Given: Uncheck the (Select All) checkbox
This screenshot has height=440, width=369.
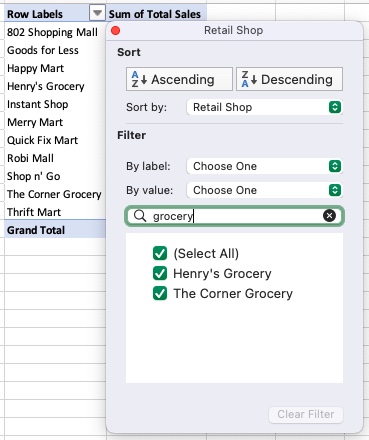Looking at the screenshot, I should click(160, 253).
